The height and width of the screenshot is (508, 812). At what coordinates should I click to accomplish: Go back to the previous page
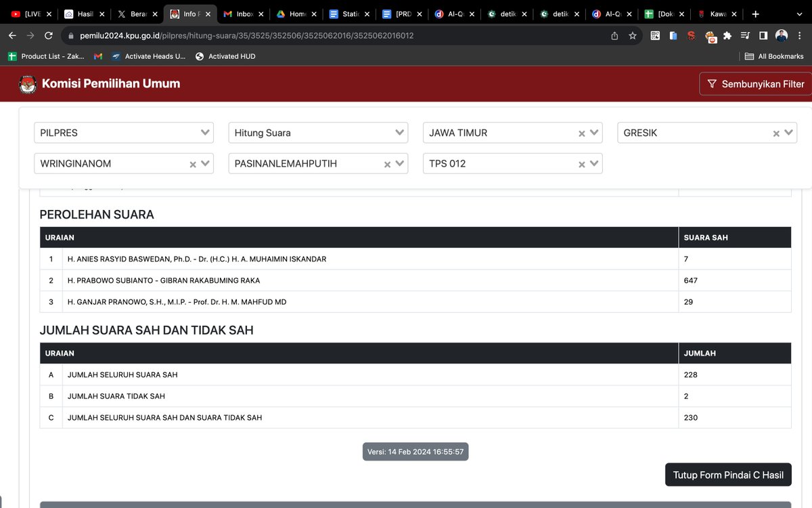click(x=12, y=36)
